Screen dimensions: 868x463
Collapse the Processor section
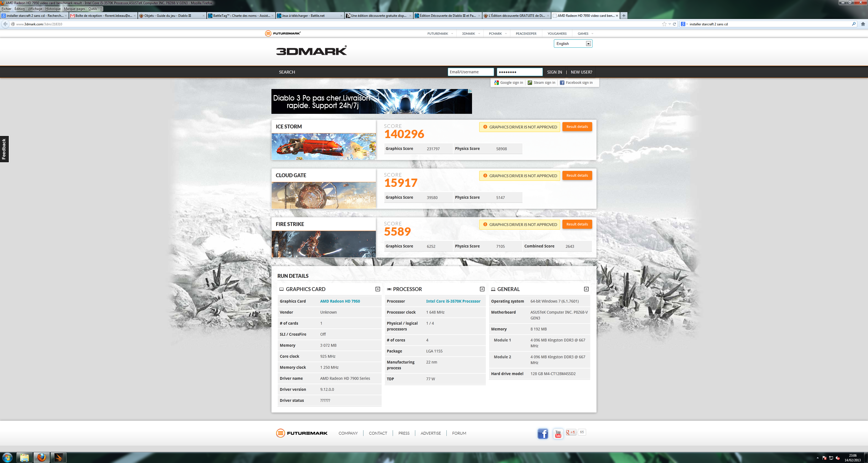tap(482, 289)
